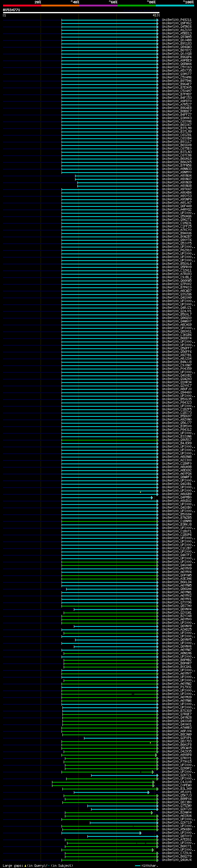
Task: Select hit label UniRef100_A5K6B0
Action: (176, 829)
